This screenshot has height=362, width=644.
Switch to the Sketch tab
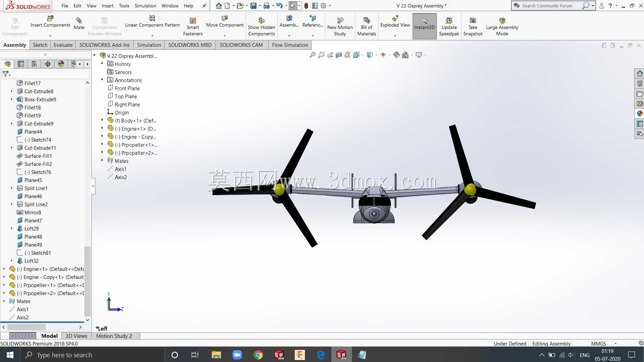40,45
